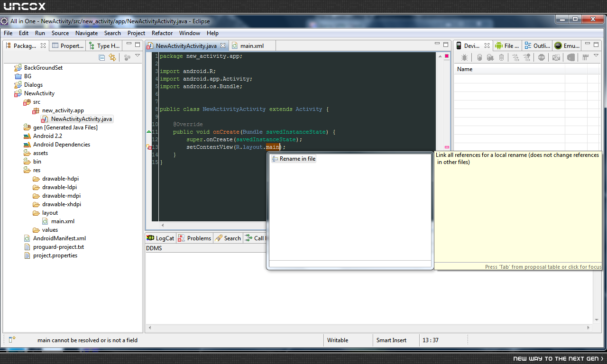Switch to the Properties tab
The image size is (607, 364).
pyautogui.click(x=68, y=45)
